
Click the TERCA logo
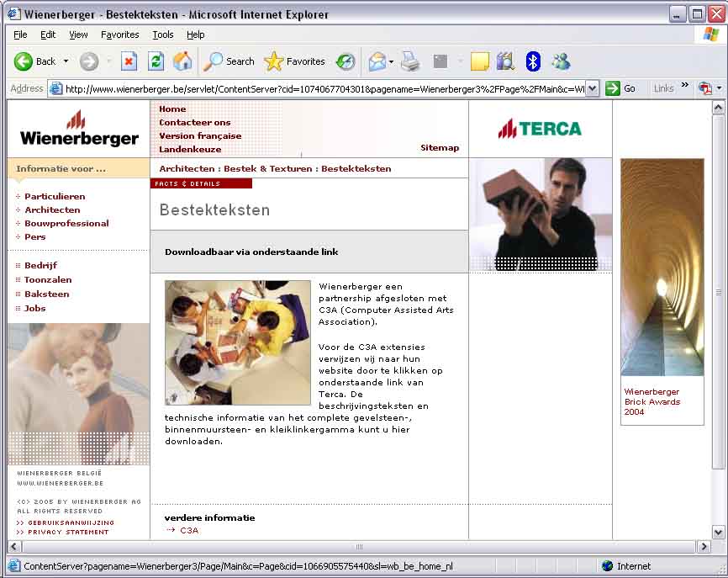540,129
